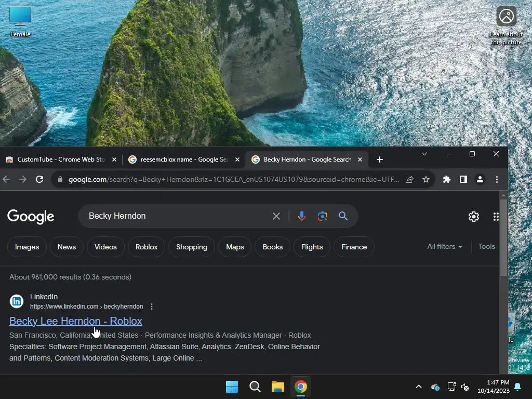The height and width of the screenshot is (399, 532).
Task: Click the page's vertical scrollbar thumb
Action: [503, 237]
